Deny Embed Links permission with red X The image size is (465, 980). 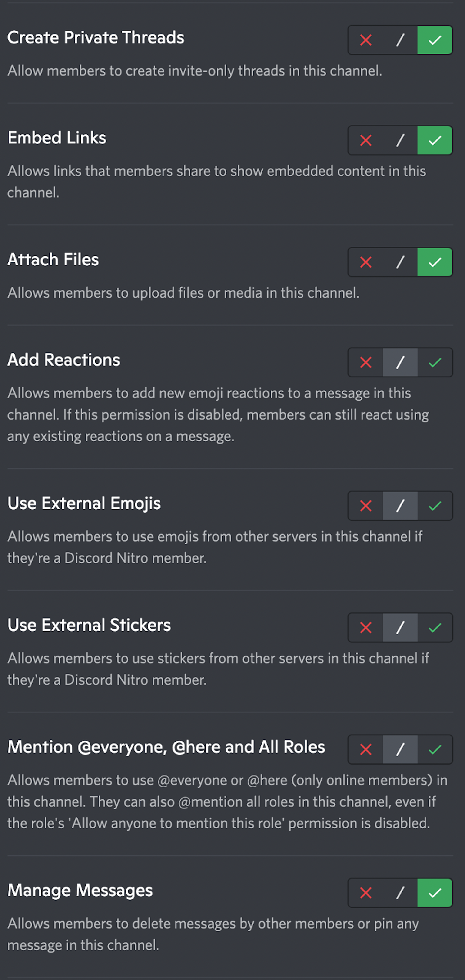pos(366,141)
